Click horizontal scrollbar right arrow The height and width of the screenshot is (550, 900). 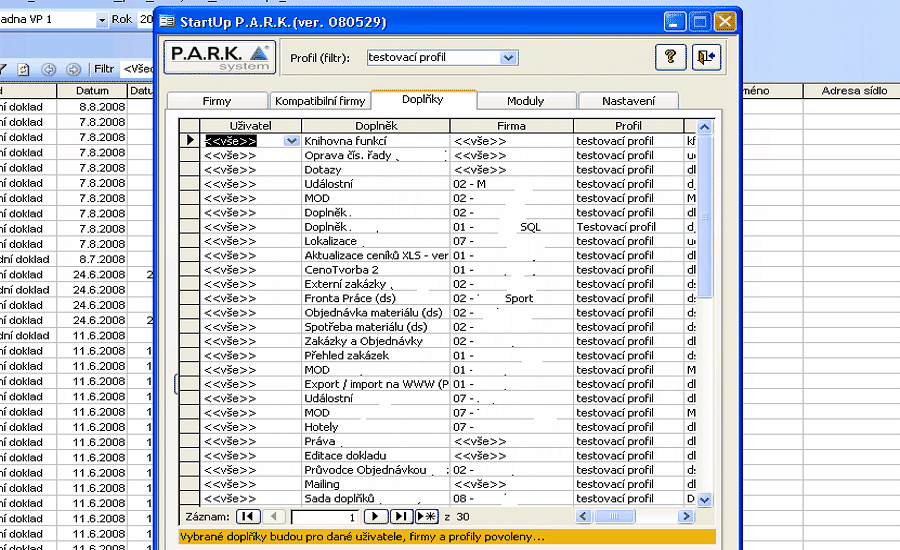685,516
